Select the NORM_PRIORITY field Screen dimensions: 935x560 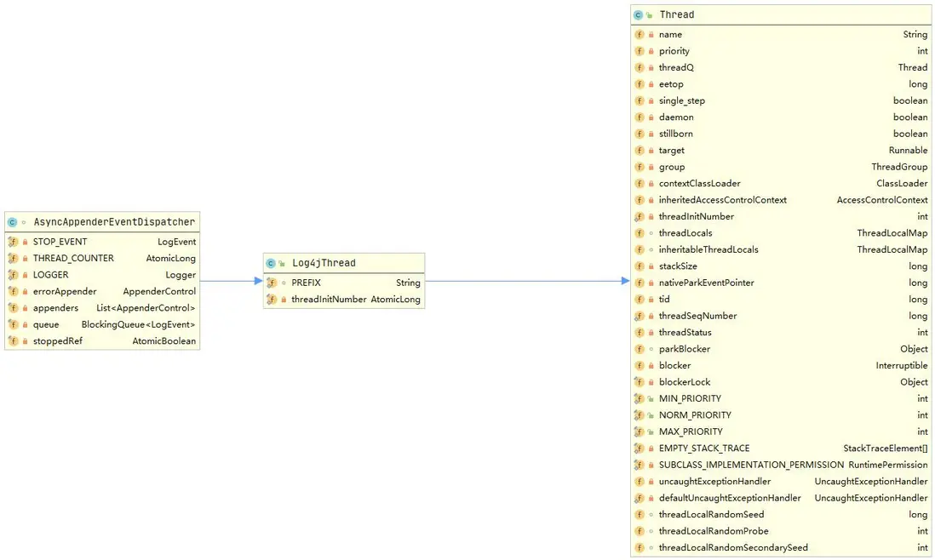point(781,415)
